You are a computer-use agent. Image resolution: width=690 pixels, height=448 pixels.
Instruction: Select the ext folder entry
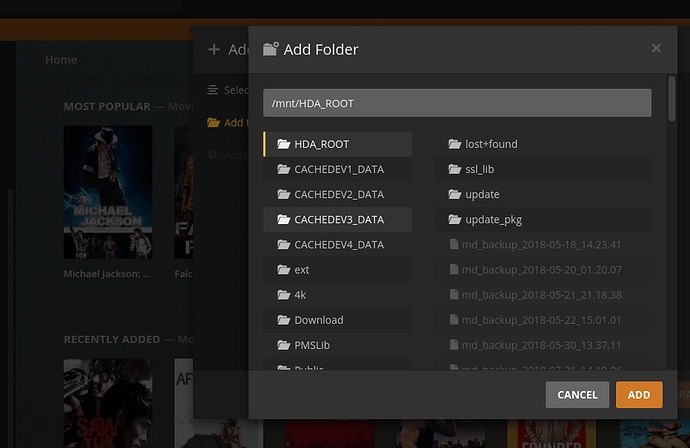pyautogui.click(x=302, y=270)
